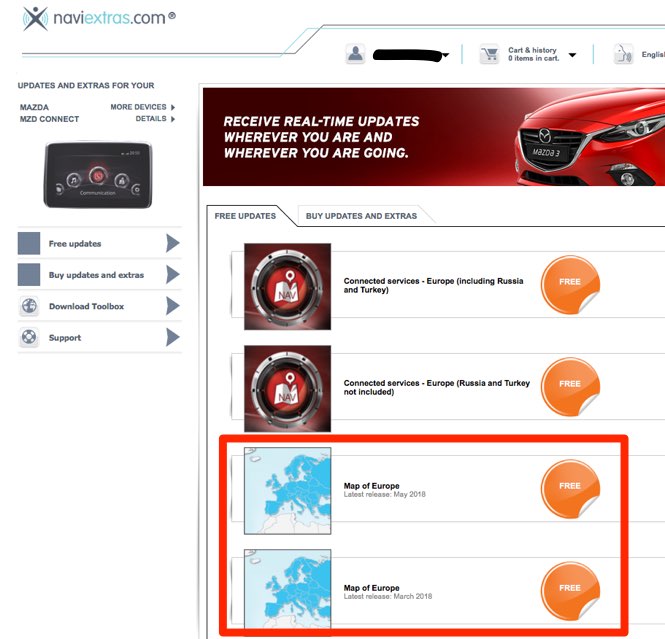665x639 pixels.
Task: Click the Support lifebuoy icon
Action: click(x=29, y=338)
